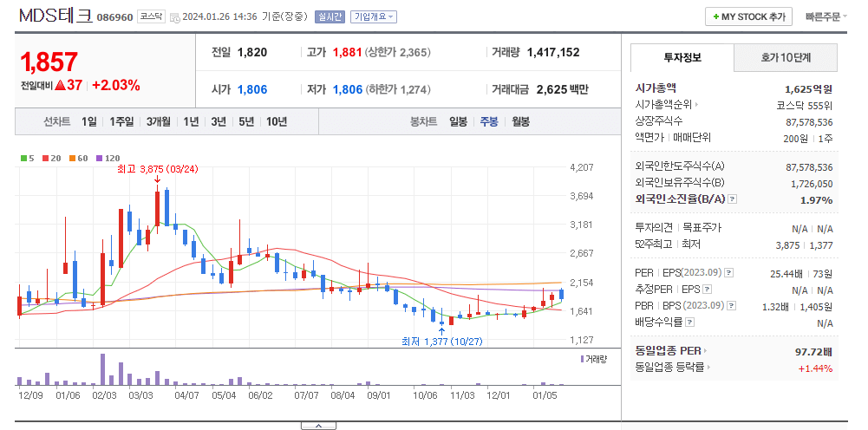Click the 동일업종 PER value 97.72배

pos(813,351)
